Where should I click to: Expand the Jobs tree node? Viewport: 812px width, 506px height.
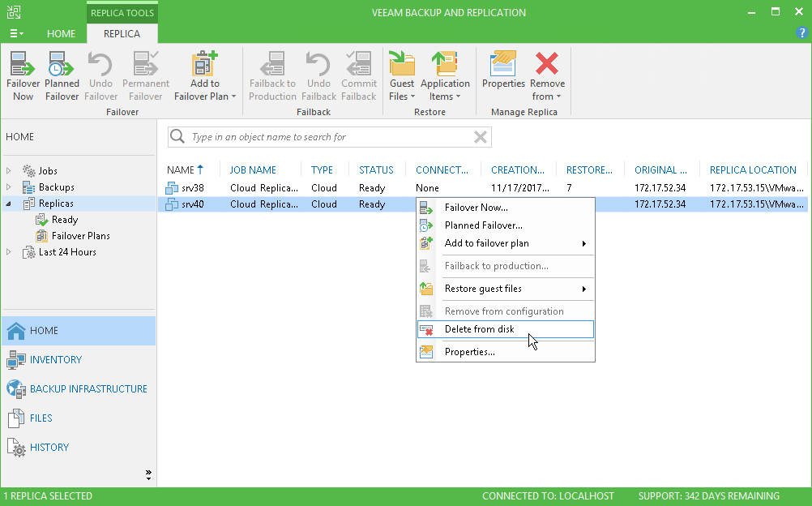[x=8, y=170]
